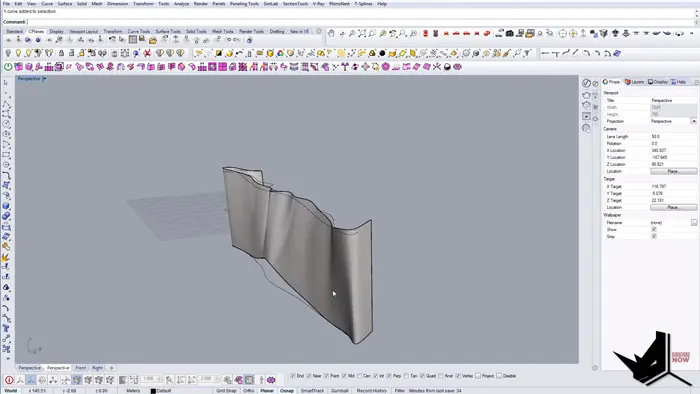Click the Pan view hand icon
This screenshot has width=700, height=394.
click(331, 33)
